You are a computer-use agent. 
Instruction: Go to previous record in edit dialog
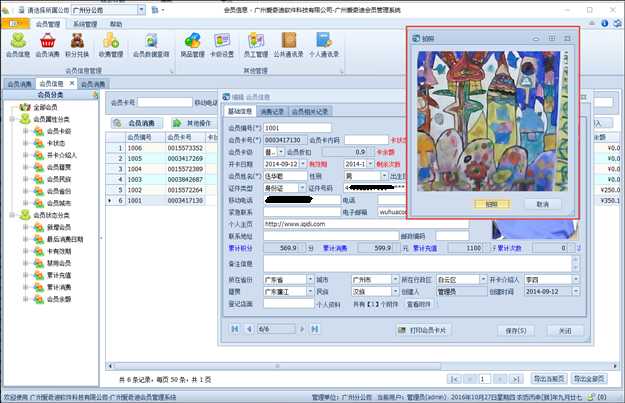pos(249,329)
